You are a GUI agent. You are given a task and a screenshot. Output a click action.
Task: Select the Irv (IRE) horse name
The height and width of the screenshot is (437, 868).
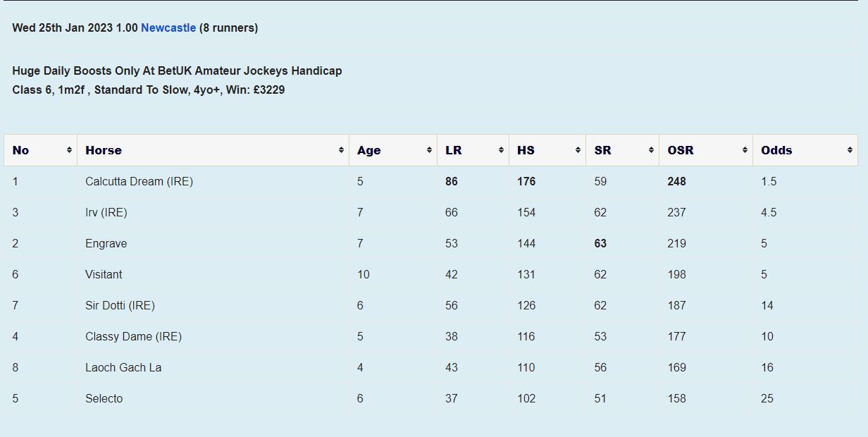106,212
